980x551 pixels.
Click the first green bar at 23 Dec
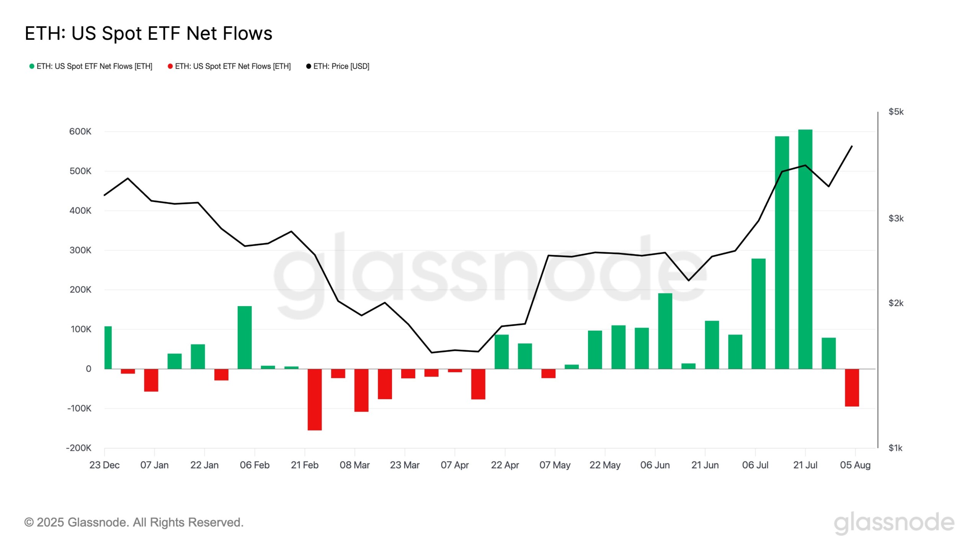pyautogui.click(x=108, y=347)
